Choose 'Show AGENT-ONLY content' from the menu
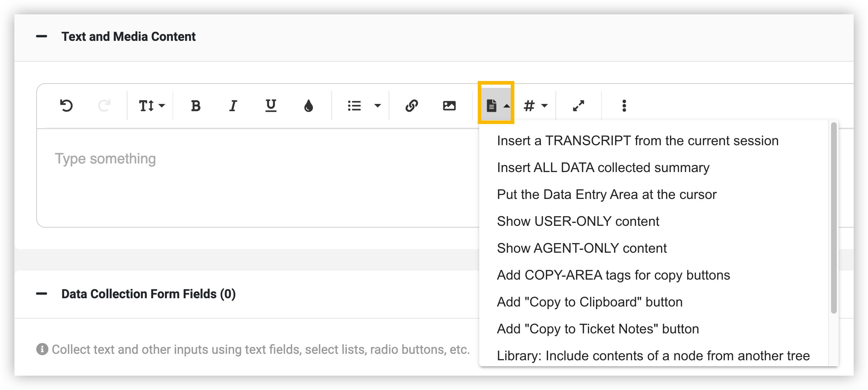 point(581,248)
